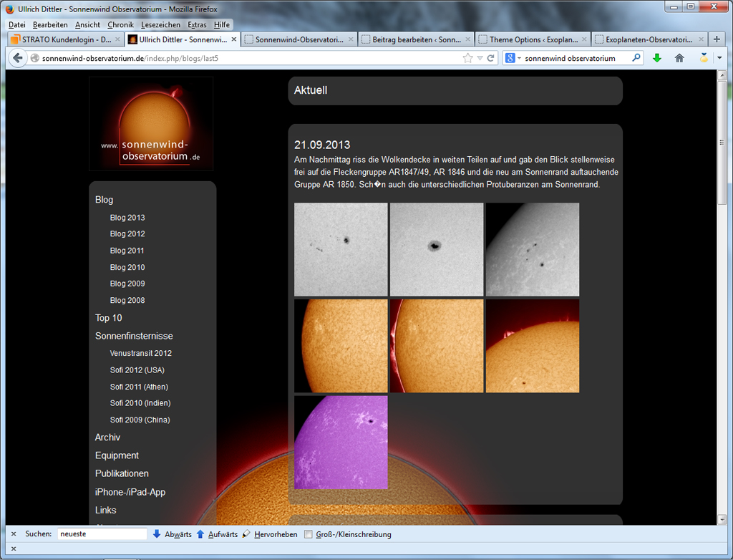Expand the toolbar overflow arrow at far right
This screenshot has height=560, width=733.
(x=719, y=58)
